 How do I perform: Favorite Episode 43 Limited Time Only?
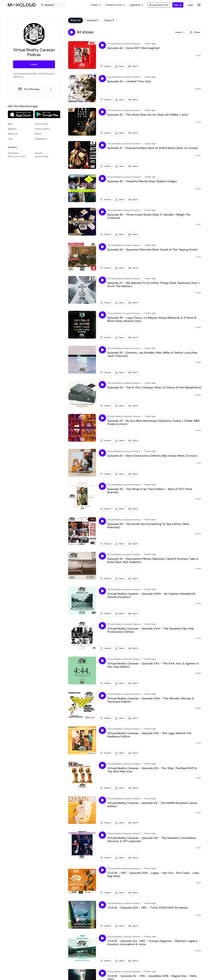(105, 100)
